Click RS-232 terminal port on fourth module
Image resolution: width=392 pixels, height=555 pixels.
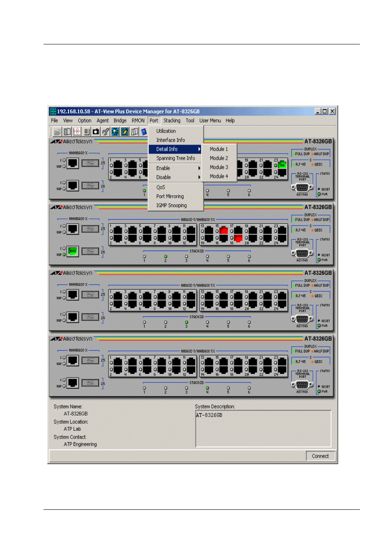tap(302, 385)
